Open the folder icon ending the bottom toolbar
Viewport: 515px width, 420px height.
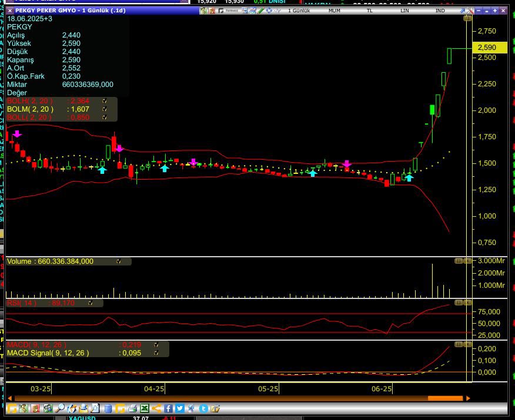215,408
